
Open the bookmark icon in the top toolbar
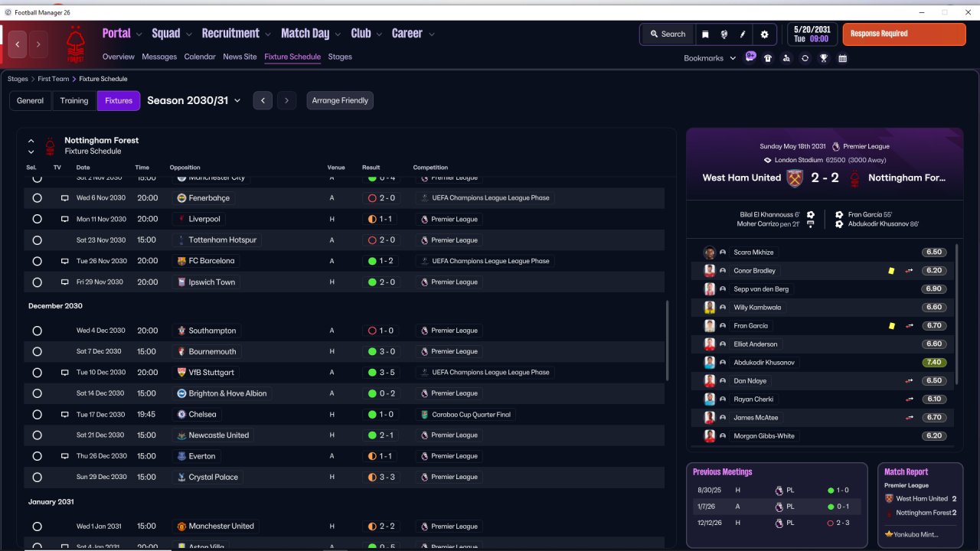click(705, 34)
